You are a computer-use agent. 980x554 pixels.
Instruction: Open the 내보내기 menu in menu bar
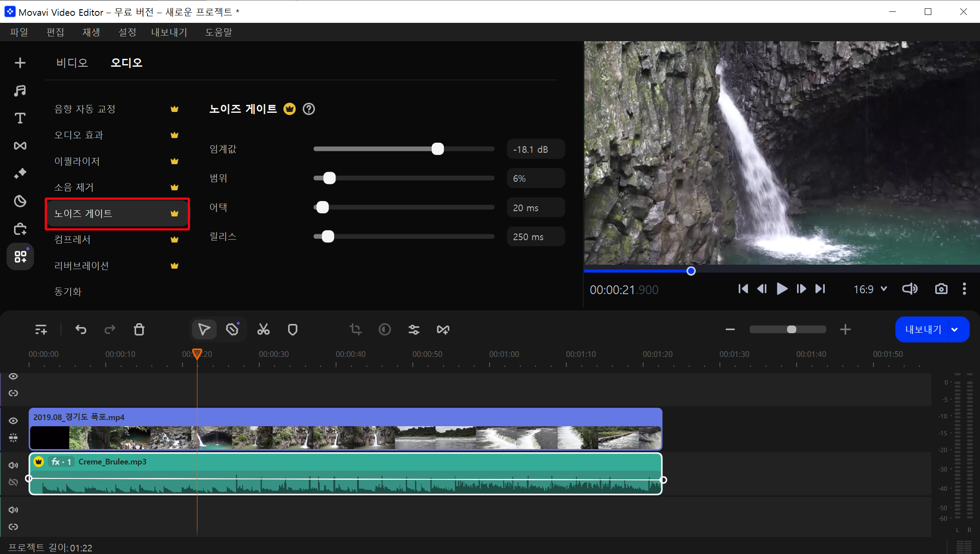coord(169,32)
